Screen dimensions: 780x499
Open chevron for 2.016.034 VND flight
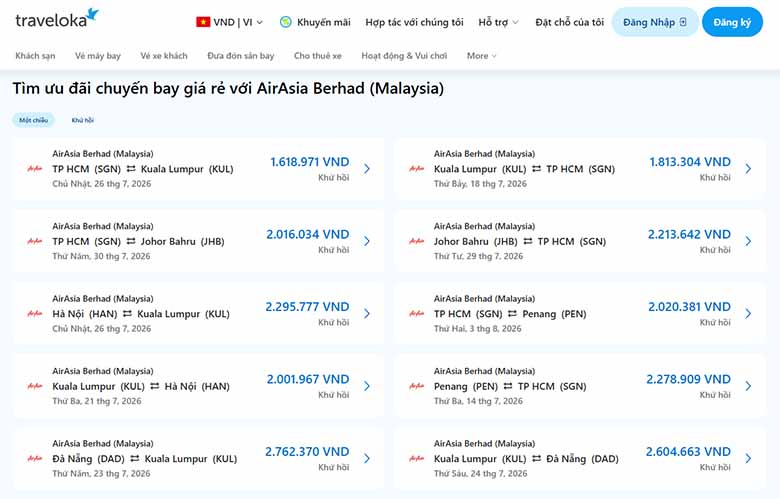[367, 241]
